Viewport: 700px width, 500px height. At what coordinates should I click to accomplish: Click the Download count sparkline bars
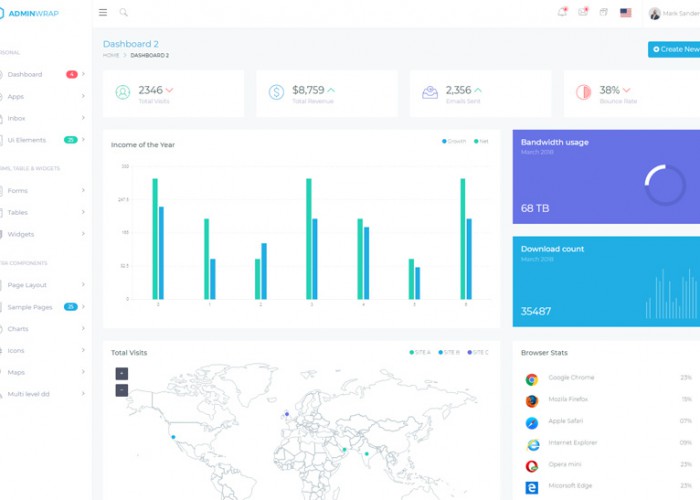(x=672, y=293)
